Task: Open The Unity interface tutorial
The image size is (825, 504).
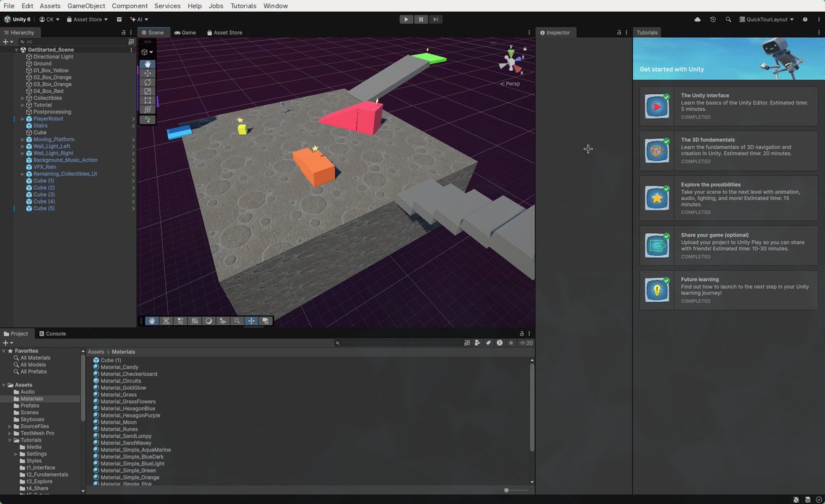Action: pyautogui.click(x=729, y=106)
